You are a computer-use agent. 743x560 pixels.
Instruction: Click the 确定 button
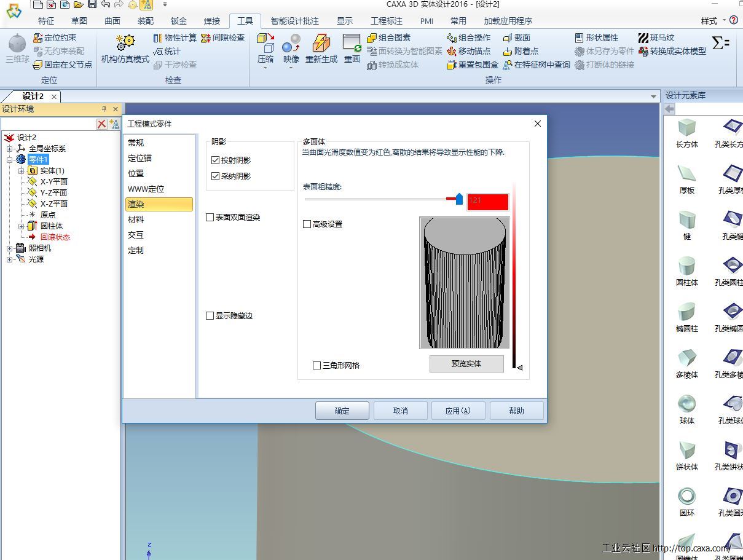click(342, 411)
